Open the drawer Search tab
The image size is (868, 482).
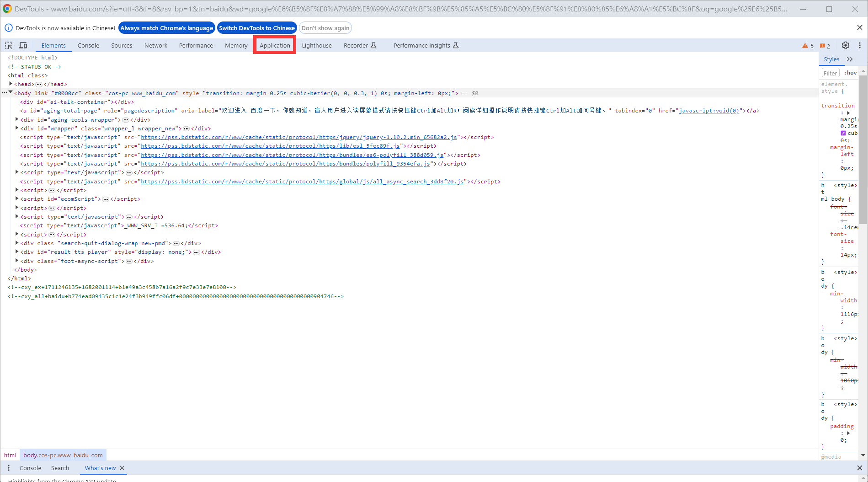[60, 468]
